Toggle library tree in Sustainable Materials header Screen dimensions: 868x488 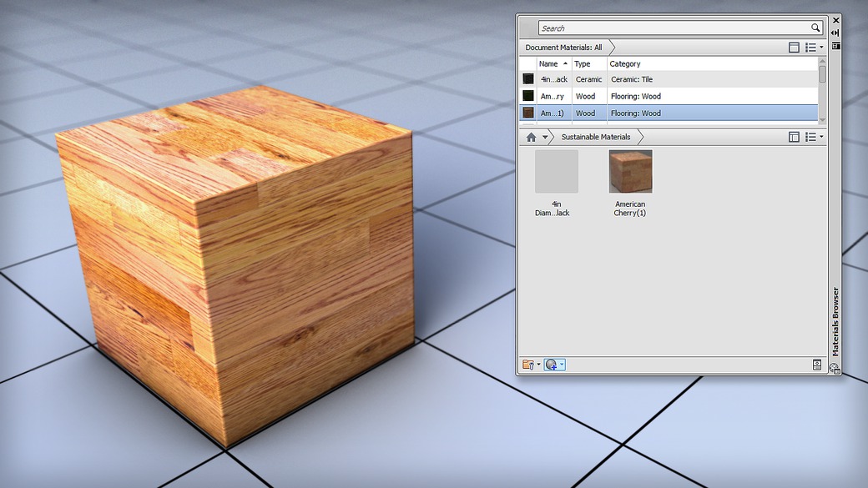793,137
